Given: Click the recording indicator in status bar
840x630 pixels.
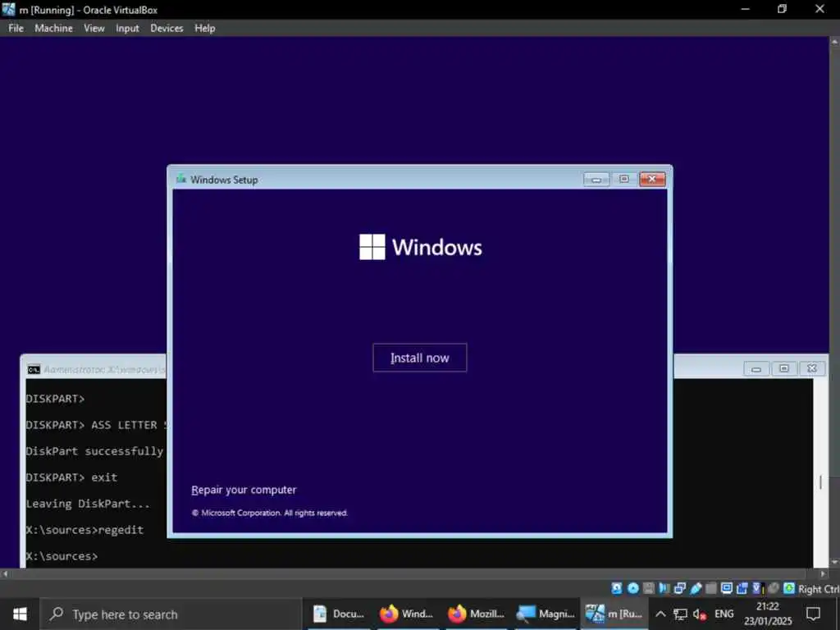Looking at the screenshot, I should pyautogui.click(x=742, y=588).
